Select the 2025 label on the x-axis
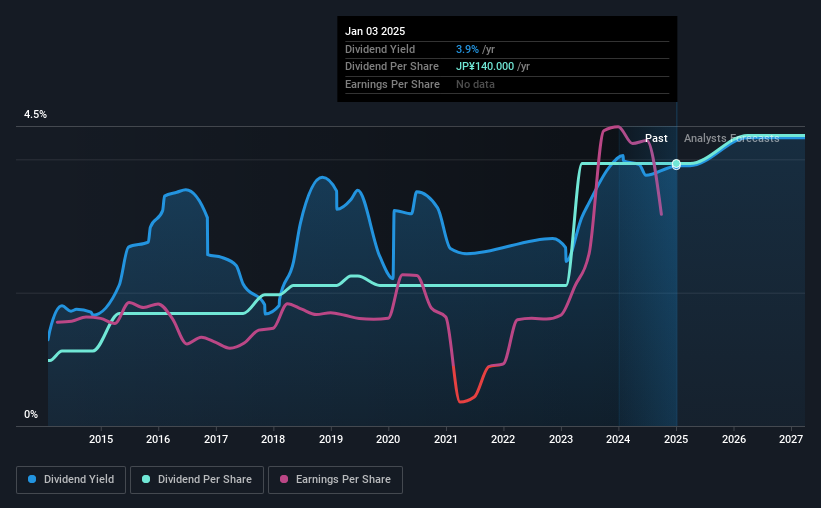The width and height of the screenshot is (821, 508). 676,439
